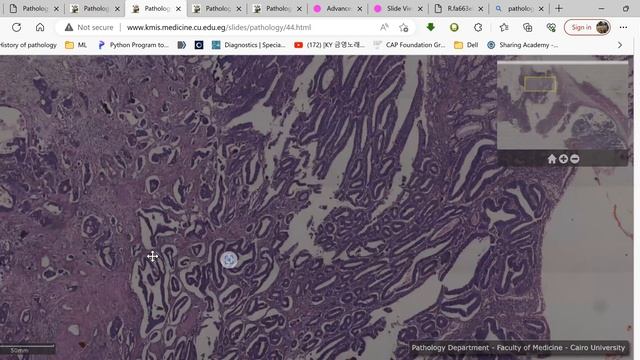Open the Collections icon
This screenshot has height=360, width=640.
527,27
